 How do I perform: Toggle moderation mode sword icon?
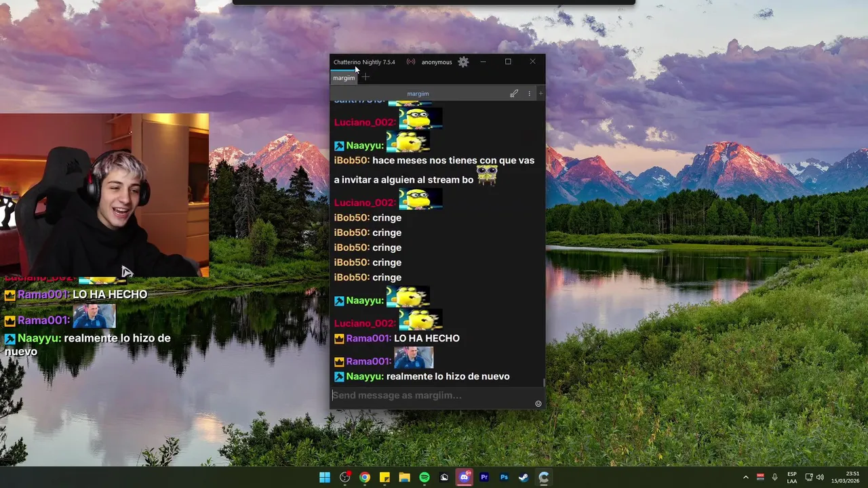click(x=514, y=94)
